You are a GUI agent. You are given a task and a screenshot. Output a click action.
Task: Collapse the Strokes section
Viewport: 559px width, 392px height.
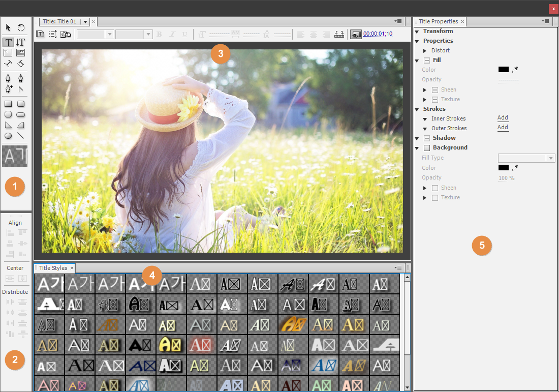coord(417,109)
